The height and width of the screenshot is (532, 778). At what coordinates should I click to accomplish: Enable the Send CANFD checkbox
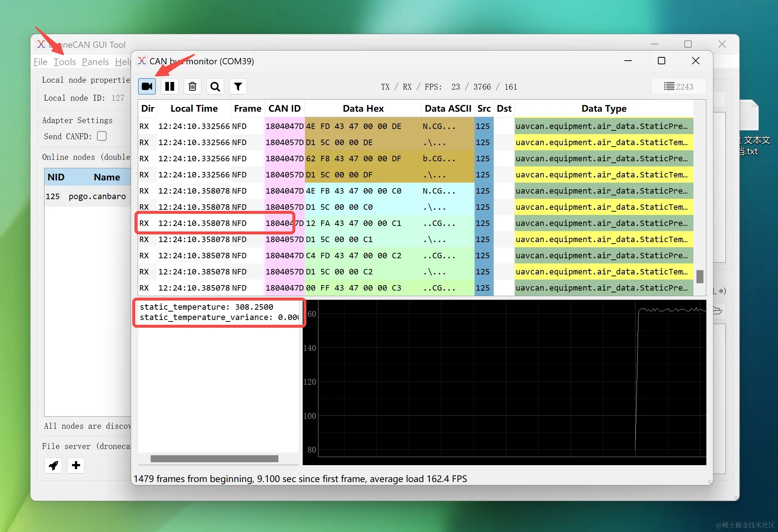102,136
